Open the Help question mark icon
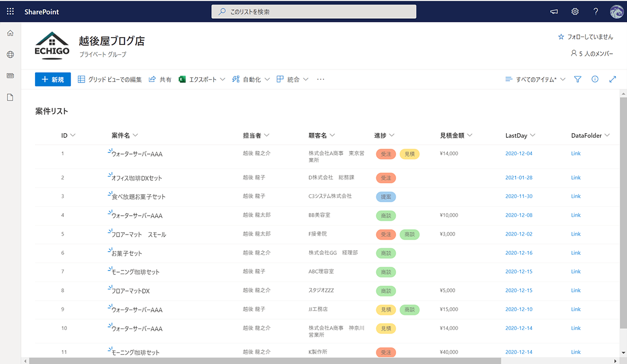Viewport: 627px width, 364px height. click(596, 11)
